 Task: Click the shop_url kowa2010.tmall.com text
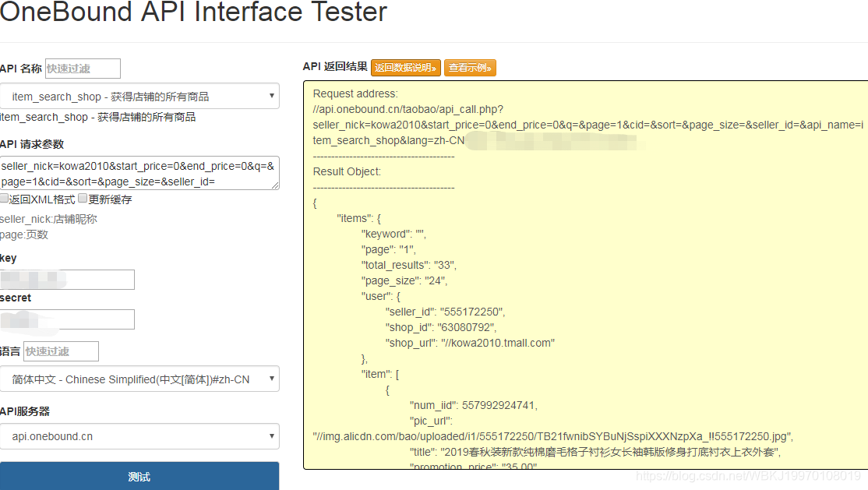(x=470, y=343)
